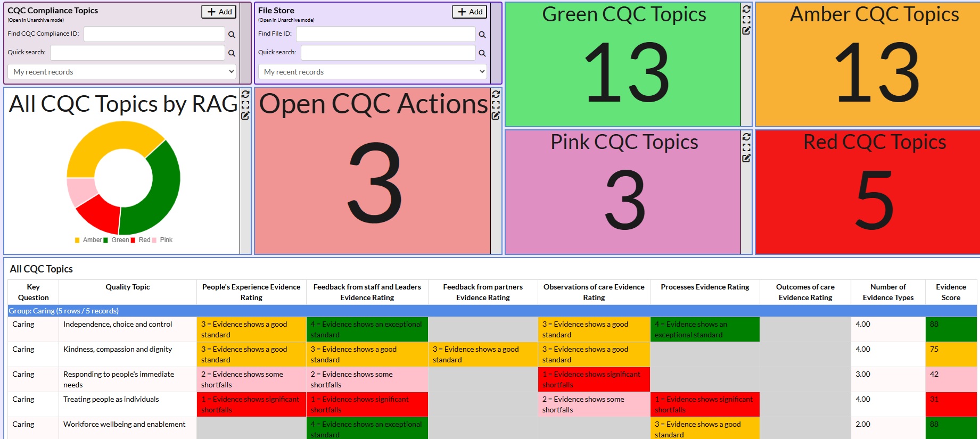Sort by People's Experience Evidence Rating header
The width and height of the screenshot is (980, 439).
point(251,292)
